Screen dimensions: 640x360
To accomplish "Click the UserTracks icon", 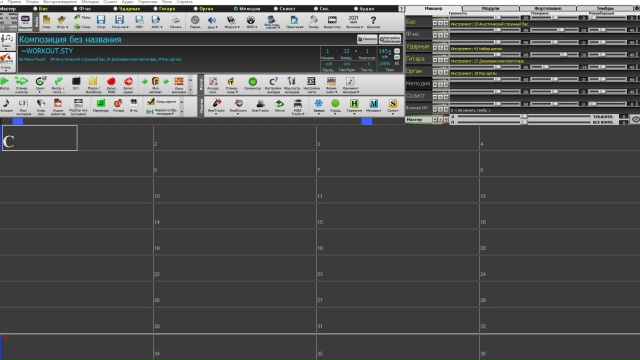I will click(260, 105).
